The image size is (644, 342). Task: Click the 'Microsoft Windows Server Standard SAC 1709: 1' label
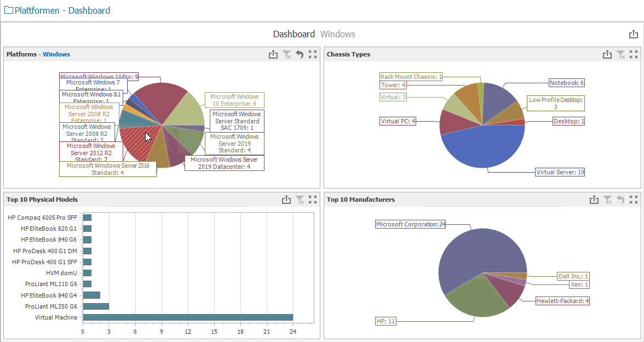tap(237, 121)
